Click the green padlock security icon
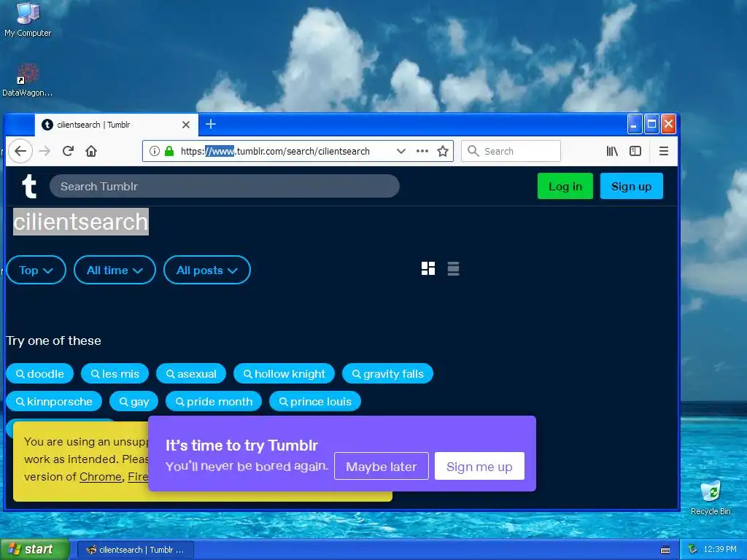The image size is (747, 560). click(x=169, y=152)
